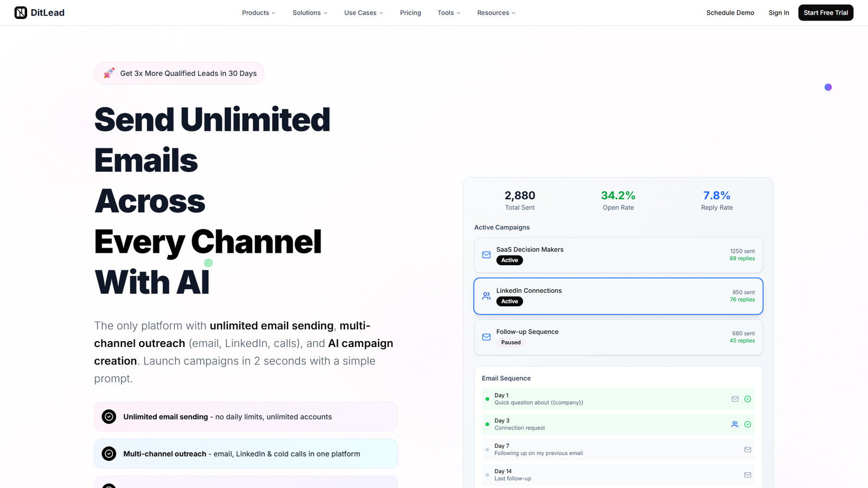The height and width of the screenshot is (488, 868).
Task: Toggle the Active badge on SaaS Decision Makers
Action: pyautogui.click(x=509, y=260)
